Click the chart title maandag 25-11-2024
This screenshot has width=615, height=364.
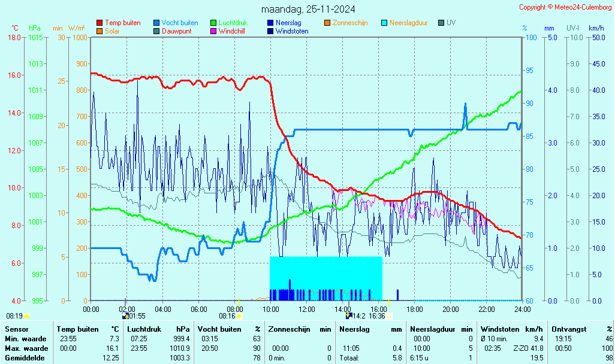pyautogui.click(x=308, y=9)
